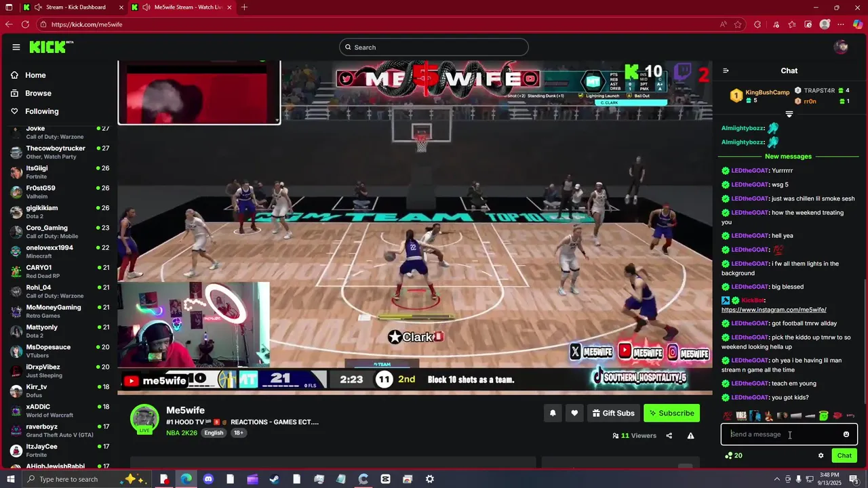Open Steam from taskbar

click(x=275, y=479)
